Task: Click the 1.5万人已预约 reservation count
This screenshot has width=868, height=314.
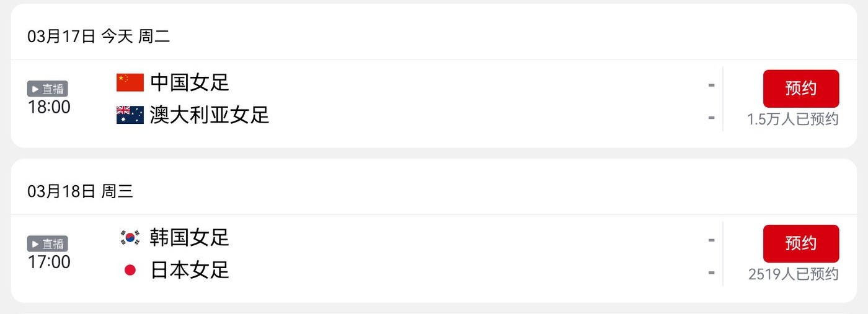Action: click(792, 120)
